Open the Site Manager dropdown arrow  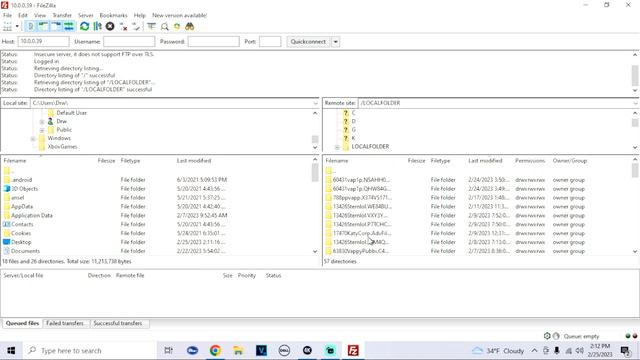(17, 27)
